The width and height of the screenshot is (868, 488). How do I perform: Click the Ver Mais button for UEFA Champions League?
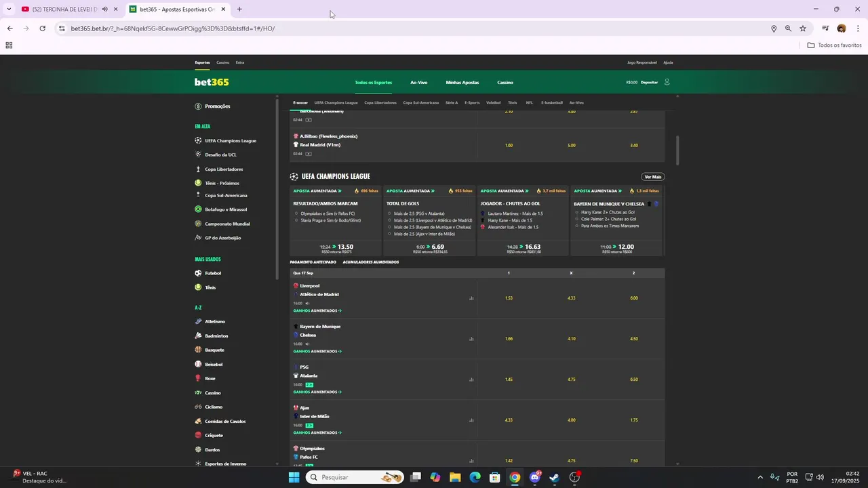click(x=653, y=177)
